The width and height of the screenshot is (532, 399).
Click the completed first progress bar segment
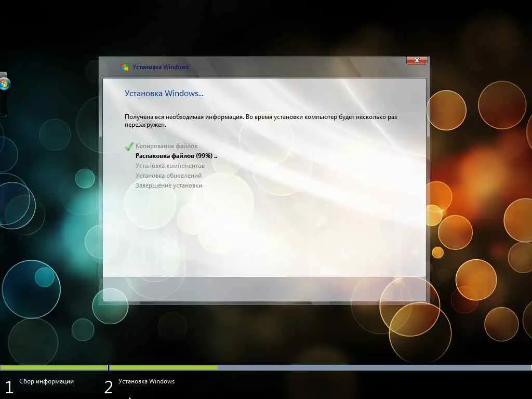click(54, 367)
